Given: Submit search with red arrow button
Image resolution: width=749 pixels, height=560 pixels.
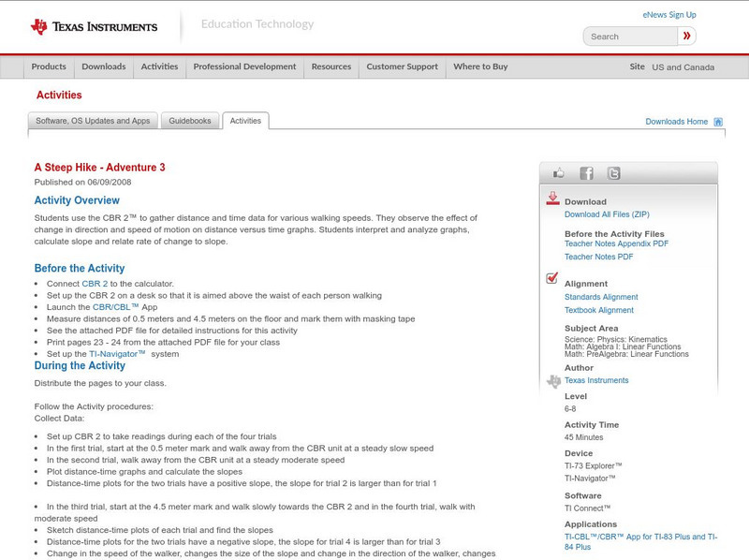Looking at the screenshot, I should coord(687,36).
